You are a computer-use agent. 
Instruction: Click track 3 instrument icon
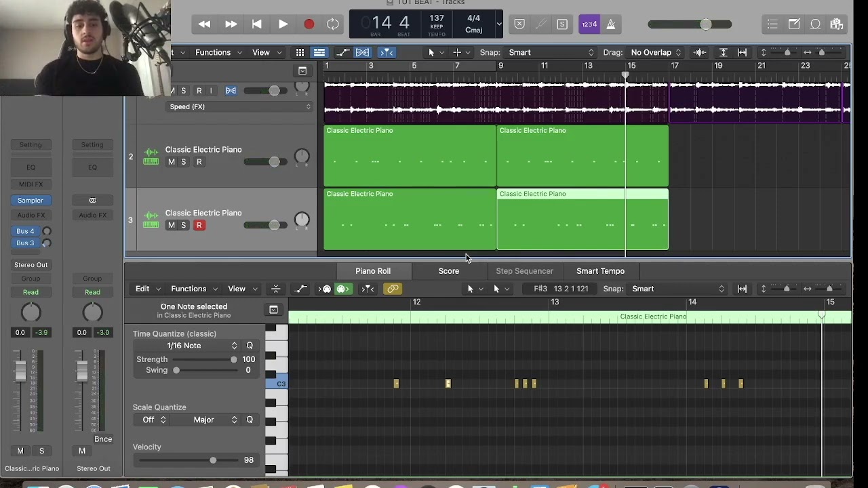click(151, 220)
